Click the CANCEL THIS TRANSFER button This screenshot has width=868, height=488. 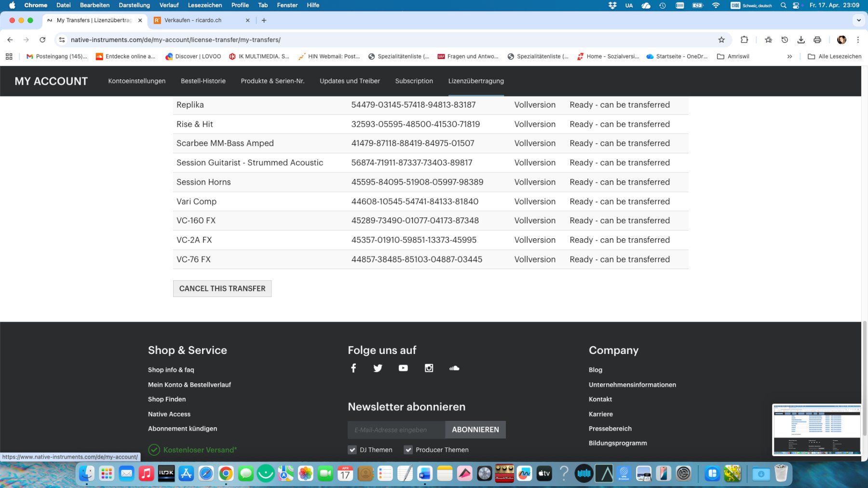(x=222, y=288)
